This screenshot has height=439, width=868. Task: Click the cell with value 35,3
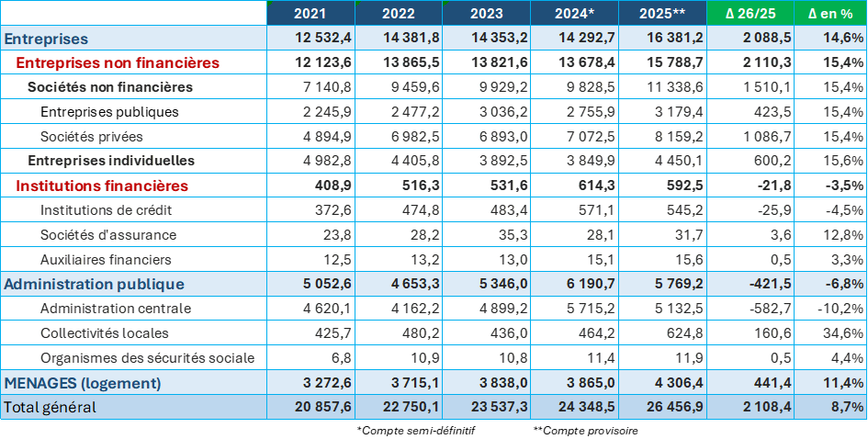click(487, 235)
